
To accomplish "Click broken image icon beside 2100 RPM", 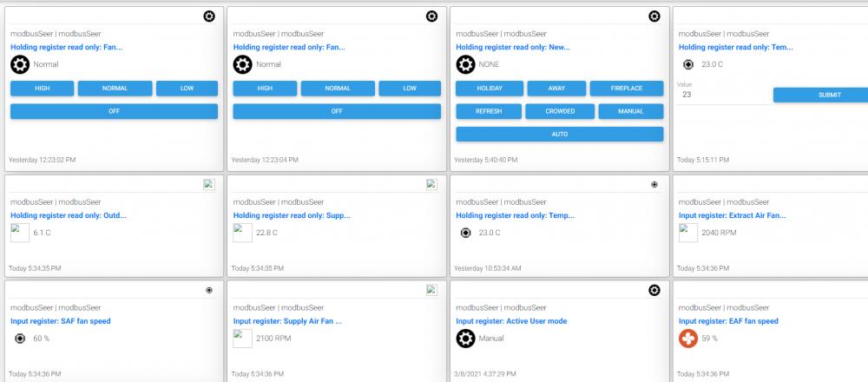I will tap(242, 338).
